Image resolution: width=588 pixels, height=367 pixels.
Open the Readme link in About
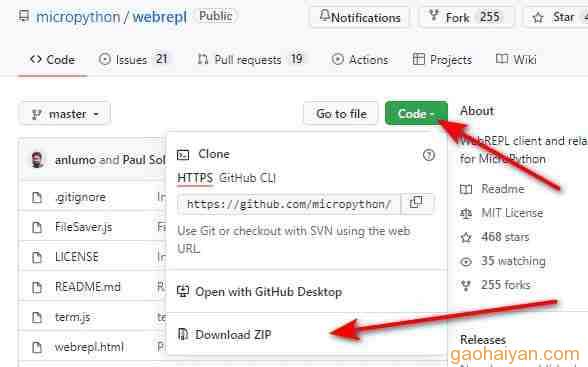[503, 189]
